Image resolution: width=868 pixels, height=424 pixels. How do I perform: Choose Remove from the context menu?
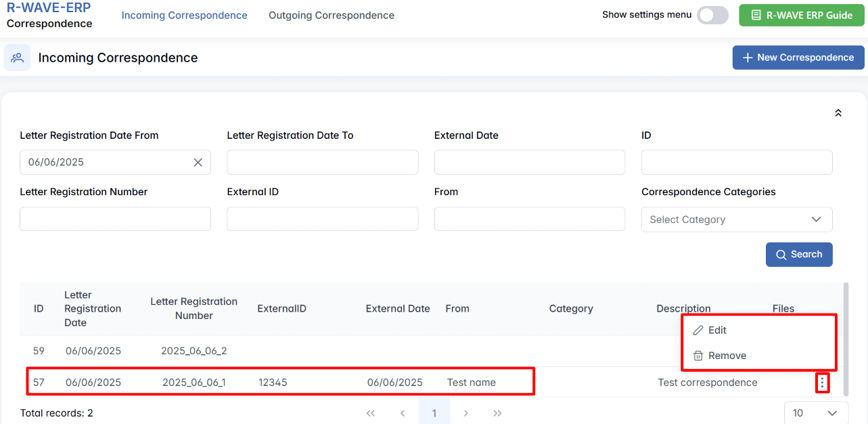click(x=727, y=356)
